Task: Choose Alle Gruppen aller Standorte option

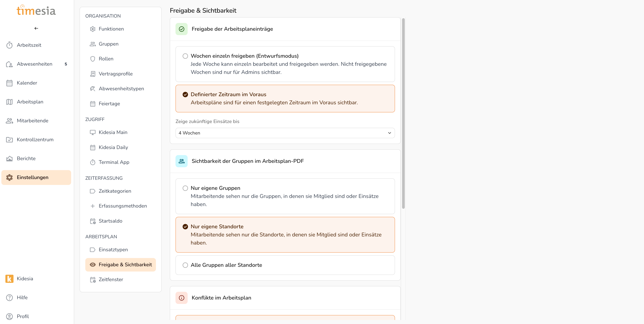Action: (x=185, y=265)
